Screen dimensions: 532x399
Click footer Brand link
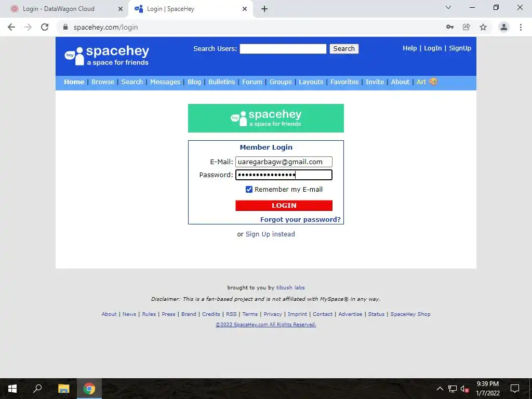pos(189,314)
